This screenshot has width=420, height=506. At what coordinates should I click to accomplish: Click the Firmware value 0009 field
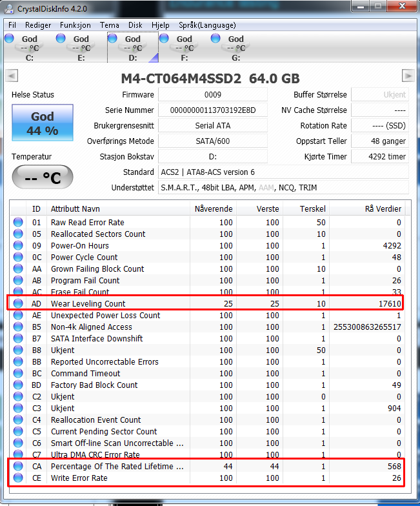(x=213, y=94)
